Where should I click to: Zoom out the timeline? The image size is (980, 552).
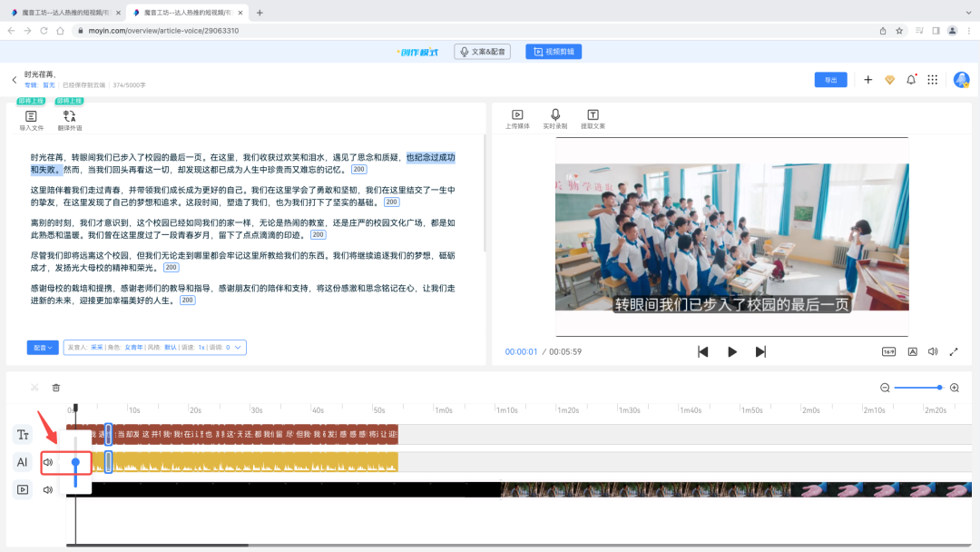885,388
